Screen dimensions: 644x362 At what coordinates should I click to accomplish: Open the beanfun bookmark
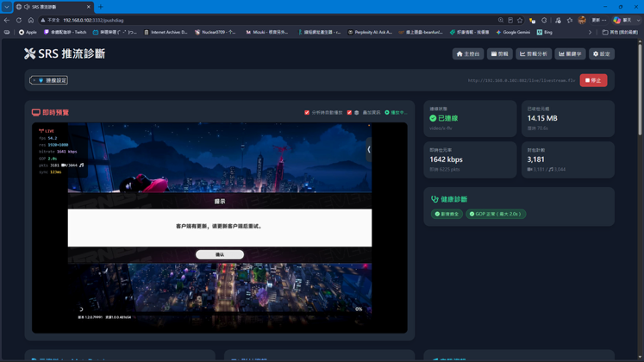click(x=421, y=32)
